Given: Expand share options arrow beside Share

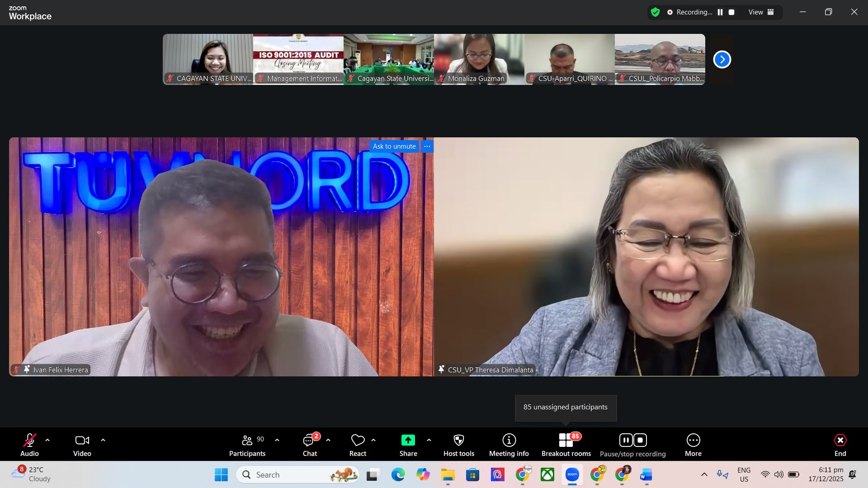Looking at the screenshot, I should pos(429,440).
